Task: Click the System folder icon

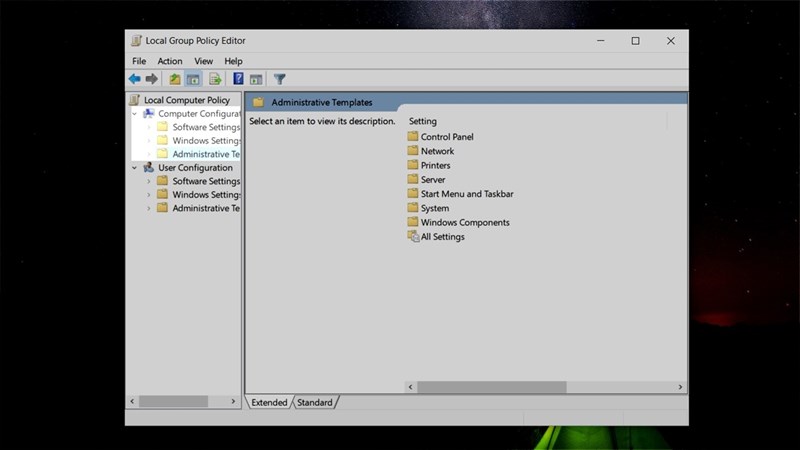Action: click(x=413, y=208)
